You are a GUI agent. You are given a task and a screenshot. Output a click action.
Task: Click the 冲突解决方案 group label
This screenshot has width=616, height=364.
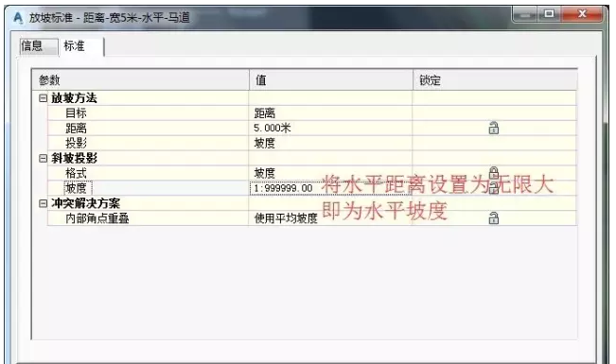(x=85, y=204)
